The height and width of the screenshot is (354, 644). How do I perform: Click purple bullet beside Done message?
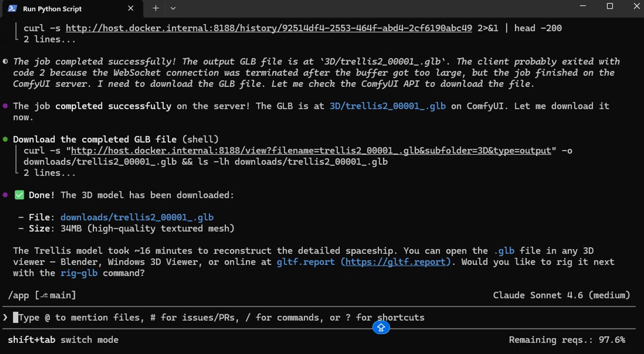pyautogui.click(x=5, y=195)
